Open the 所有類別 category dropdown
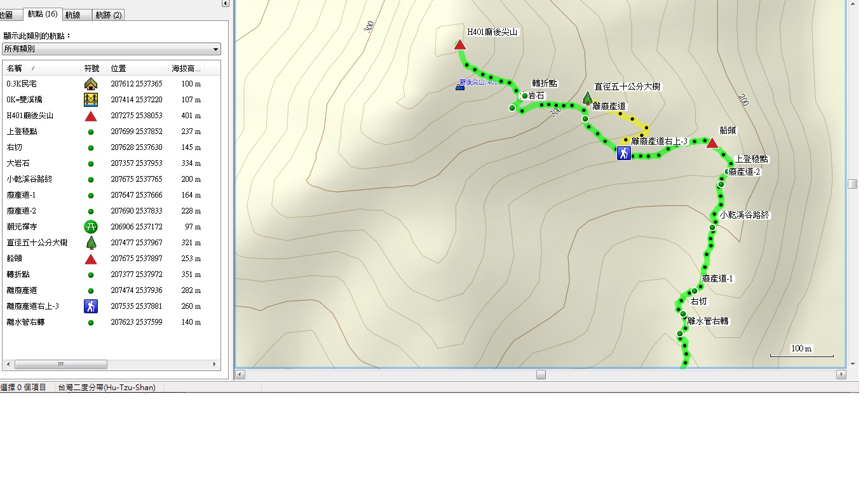This screenshot has width=868, height=488. [x=112, y=49]
